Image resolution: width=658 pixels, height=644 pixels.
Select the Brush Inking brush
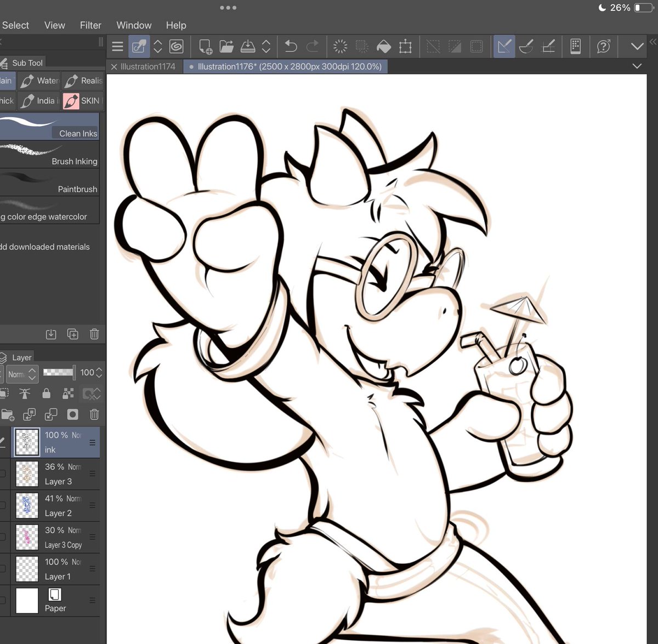coord(49,155)
